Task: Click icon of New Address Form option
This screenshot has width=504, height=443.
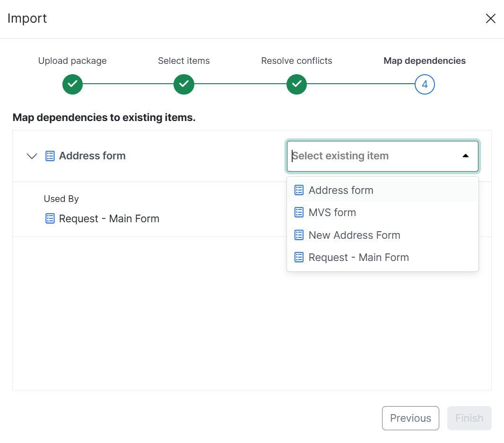Action: [299, 235]
